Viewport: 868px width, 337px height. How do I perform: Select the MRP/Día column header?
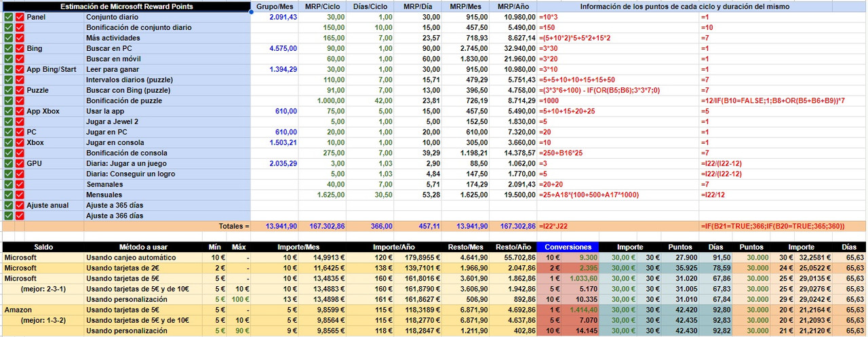click(418, 6)
